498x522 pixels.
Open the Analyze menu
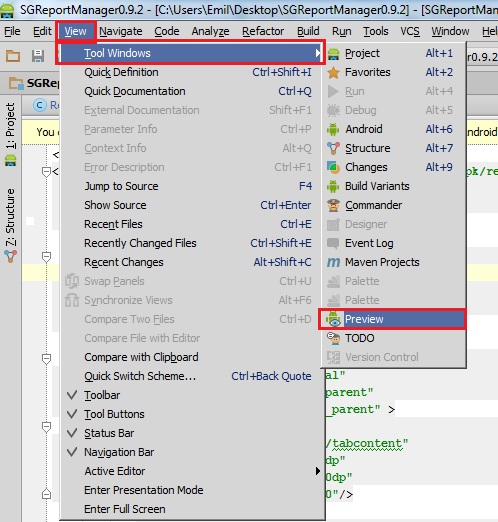click(210, 31)
